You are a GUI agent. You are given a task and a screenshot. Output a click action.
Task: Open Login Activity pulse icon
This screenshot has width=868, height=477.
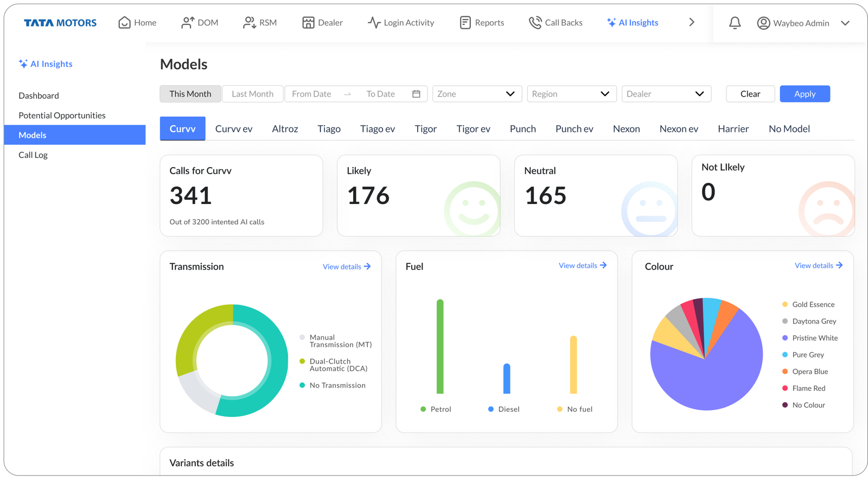[x=374, y=22]
